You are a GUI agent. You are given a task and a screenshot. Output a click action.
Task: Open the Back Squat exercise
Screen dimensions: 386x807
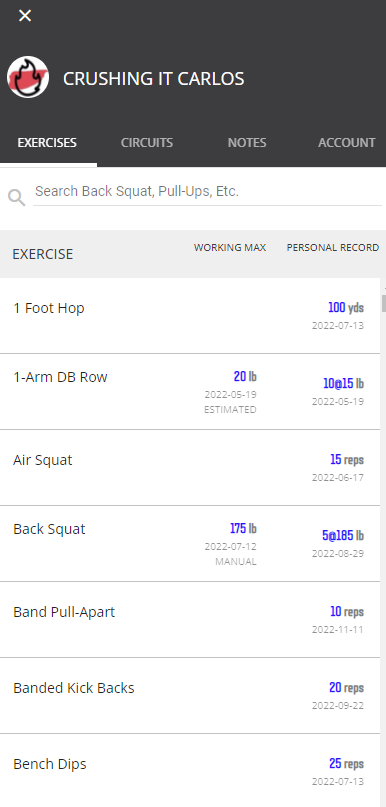190,543
